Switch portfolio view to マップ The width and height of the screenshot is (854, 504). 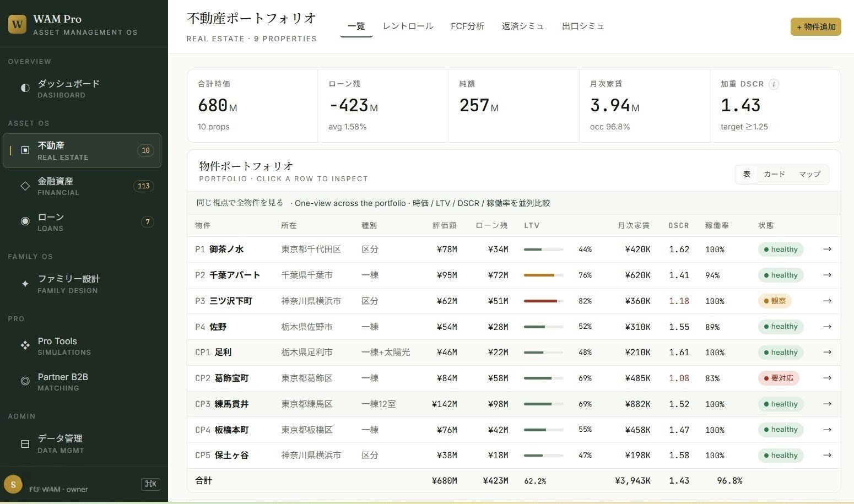(x=809, y=174)
